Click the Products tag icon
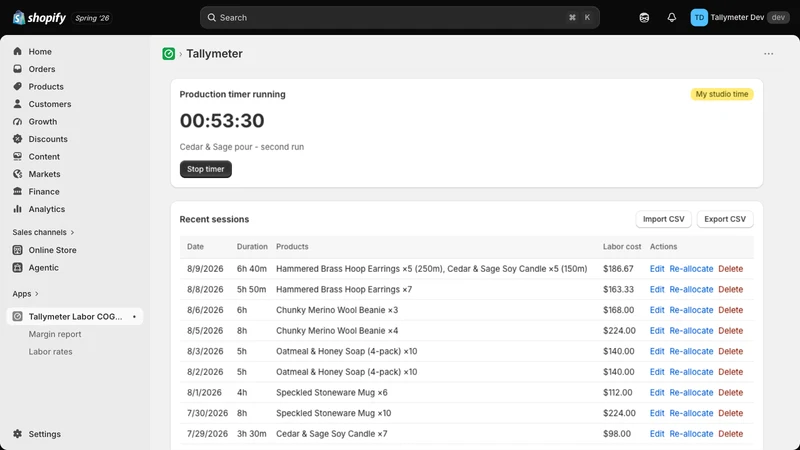 coord(17,86)
